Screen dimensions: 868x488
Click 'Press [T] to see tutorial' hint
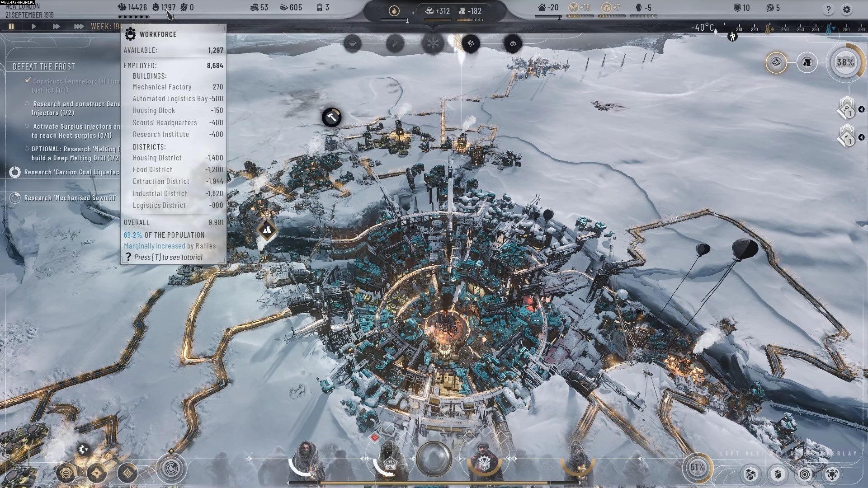(x=168, y=257)
